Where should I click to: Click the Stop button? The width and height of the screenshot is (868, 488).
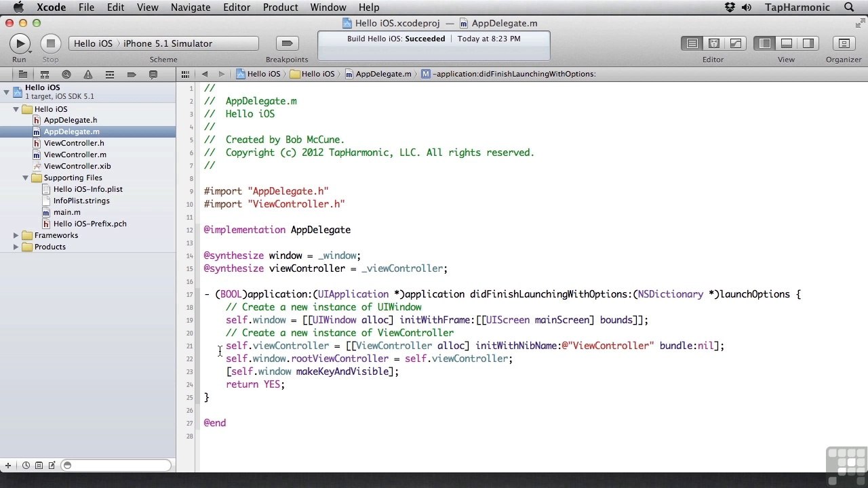(x=50, y=43)
